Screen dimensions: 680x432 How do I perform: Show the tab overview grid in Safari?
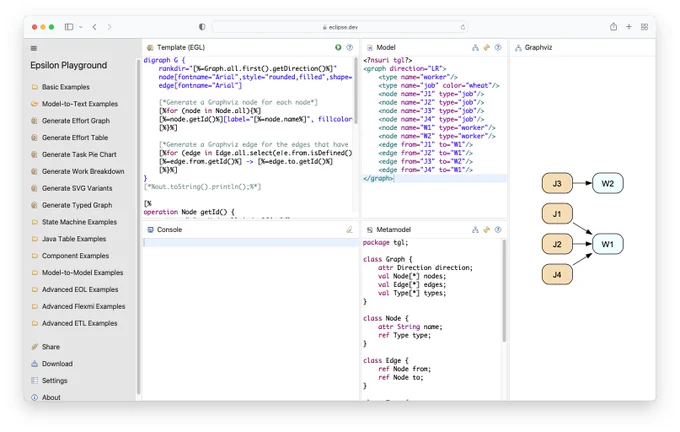tap(644, 27)
